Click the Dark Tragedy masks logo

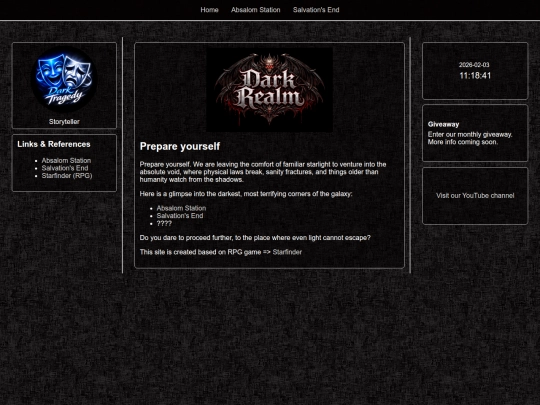(x=64, y=80)
